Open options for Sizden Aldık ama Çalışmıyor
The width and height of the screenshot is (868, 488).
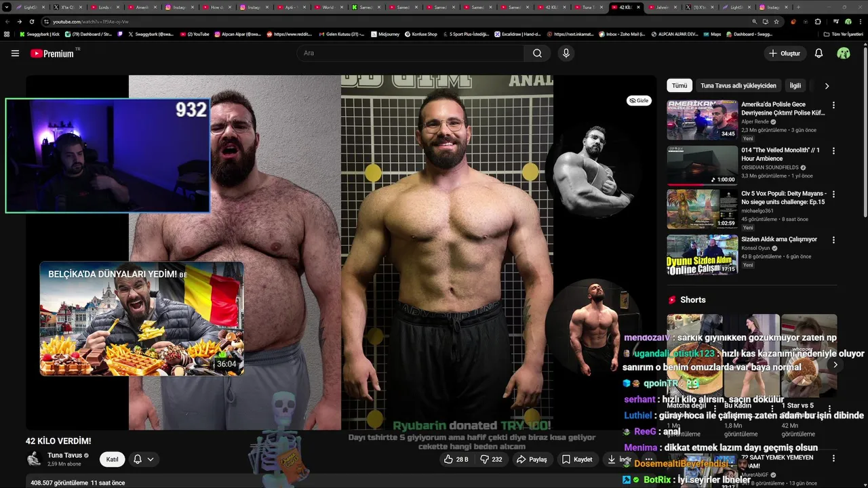(833, 239)
